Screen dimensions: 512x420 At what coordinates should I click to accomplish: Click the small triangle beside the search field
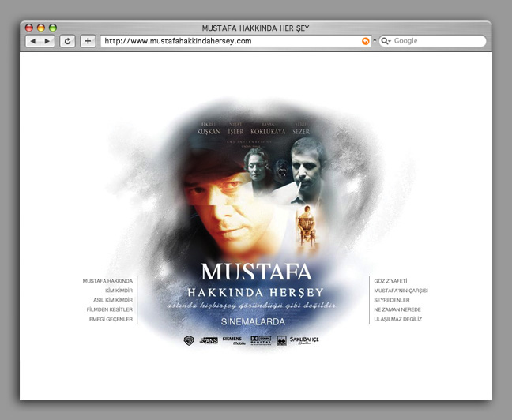point(375,40)
